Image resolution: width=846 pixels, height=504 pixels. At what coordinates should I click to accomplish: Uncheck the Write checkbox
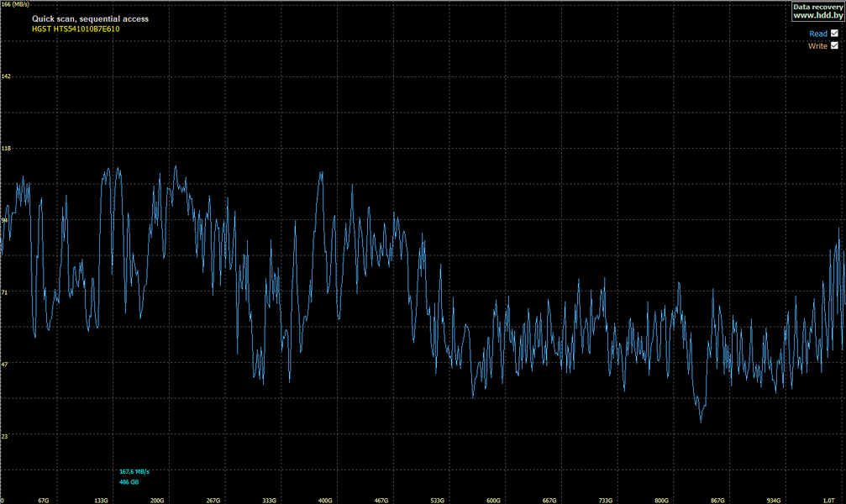tap(834, 45)
